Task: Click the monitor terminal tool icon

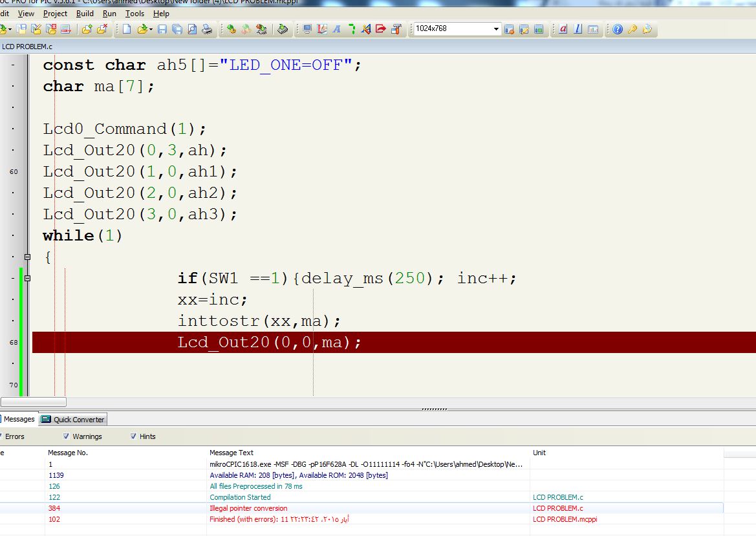Action: click(x=307, y=29)
